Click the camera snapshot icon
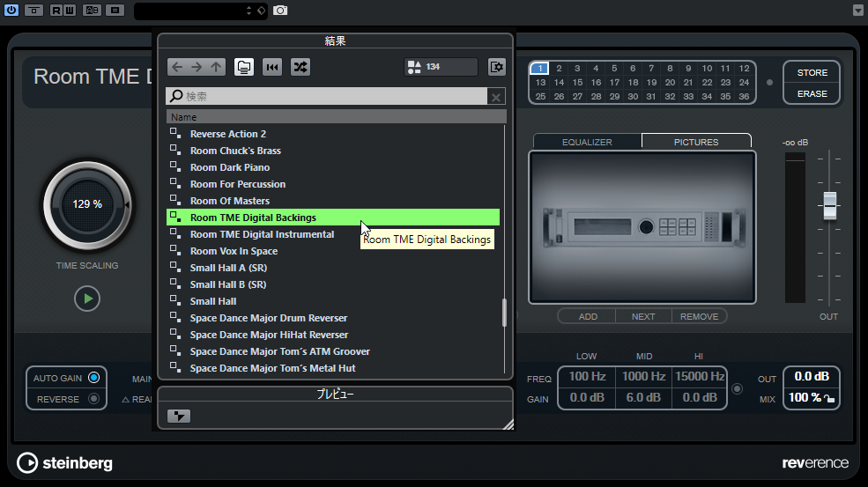Screen dimensions: 868x487 point(280,10)
